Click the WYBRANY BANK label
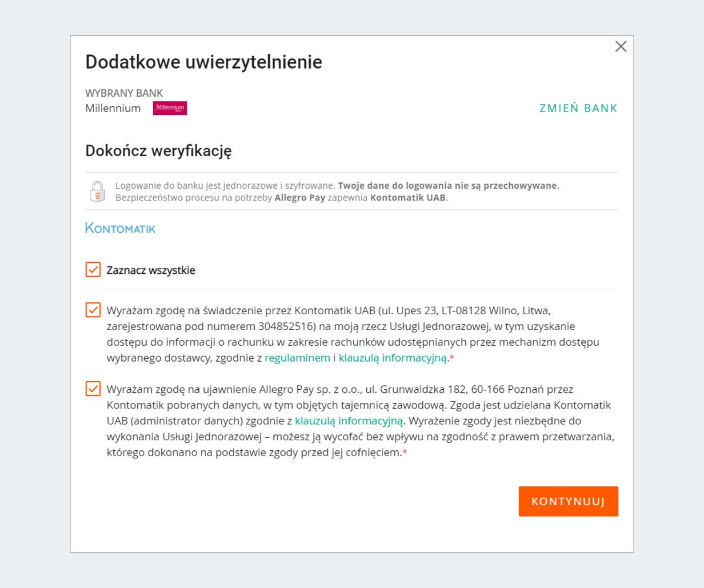The width and height of the screenshot is (704, 588). [x=124, y=93]
